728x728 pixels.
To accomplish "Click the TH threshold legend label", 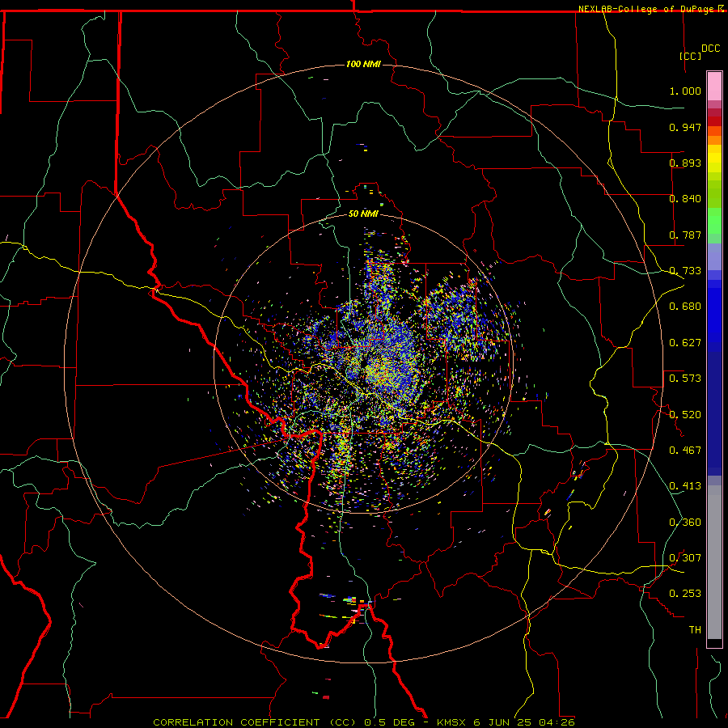I will point(695,630).
